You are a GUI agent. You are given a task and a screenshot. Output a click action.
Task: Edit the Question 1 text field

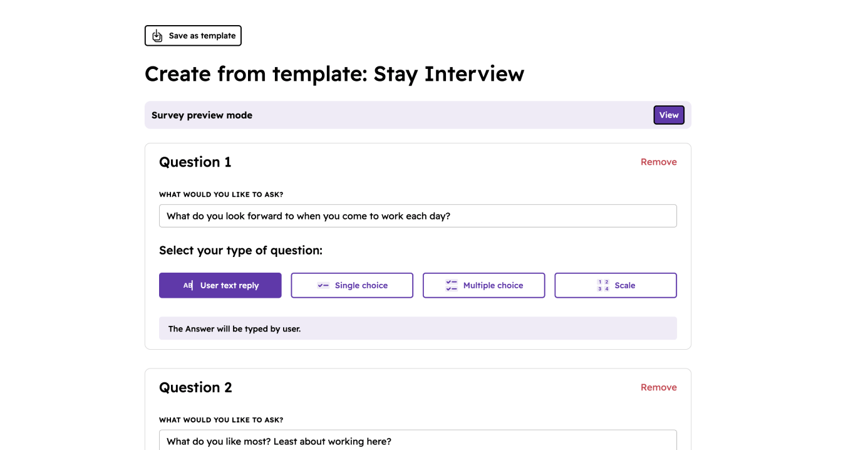click(418, 216)
